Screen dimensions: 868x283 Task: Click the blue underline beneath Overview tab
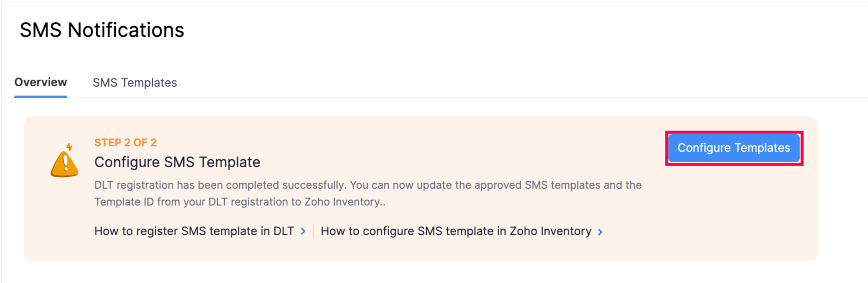click(40, 96)
